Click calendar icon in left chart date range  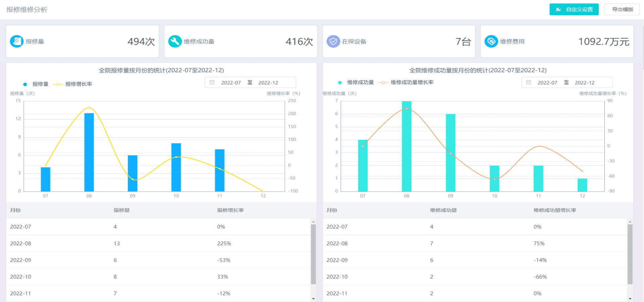pos(212,83)
